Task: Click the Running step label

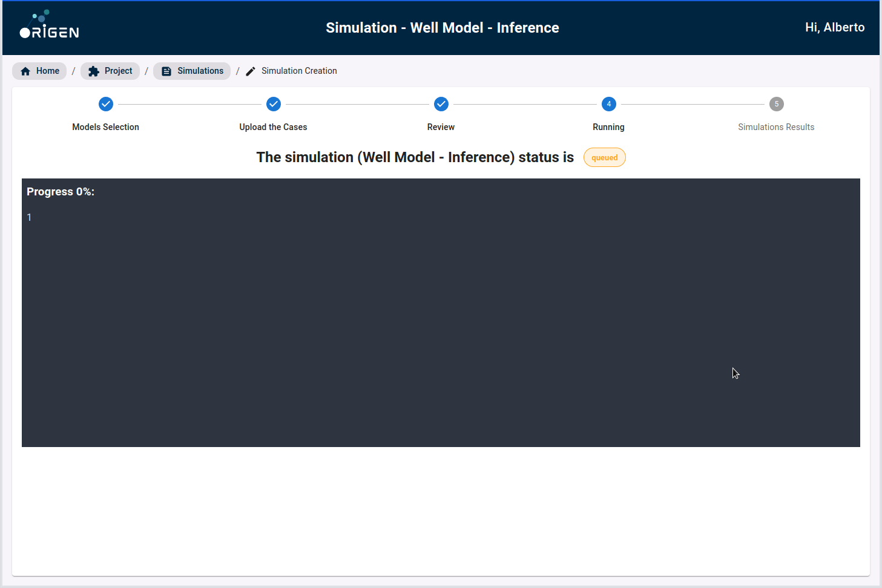Action: (608, 127)
